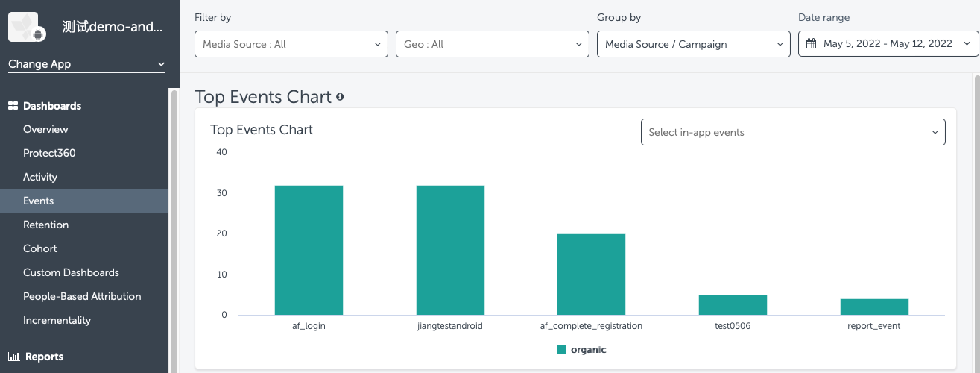Open the Cohort dashboard

point(39,248)
